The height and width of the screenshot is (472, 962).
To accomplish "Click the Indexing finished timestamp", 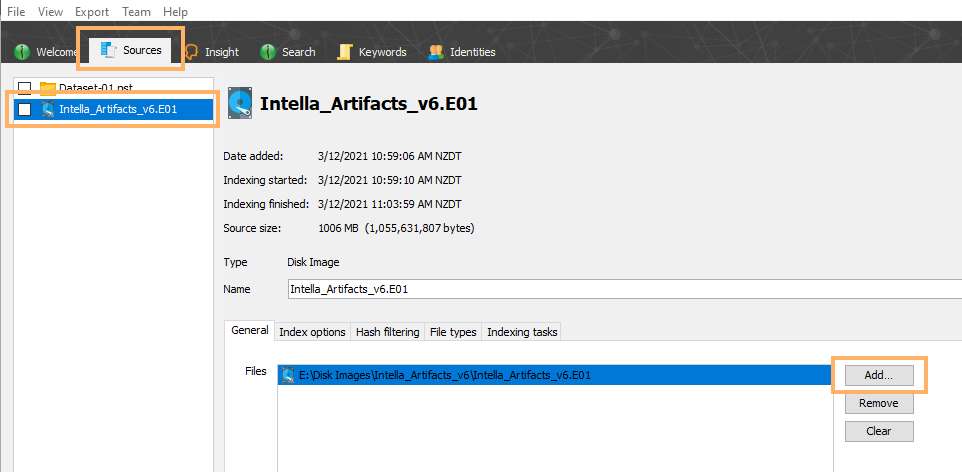I will pyautogui.click(x=390, y=204).
